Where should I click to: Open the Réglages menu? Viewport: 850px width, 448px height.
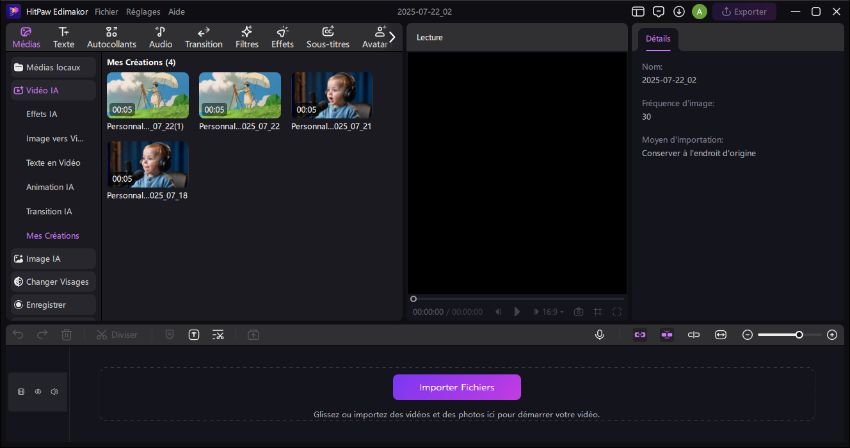[143, 11]
